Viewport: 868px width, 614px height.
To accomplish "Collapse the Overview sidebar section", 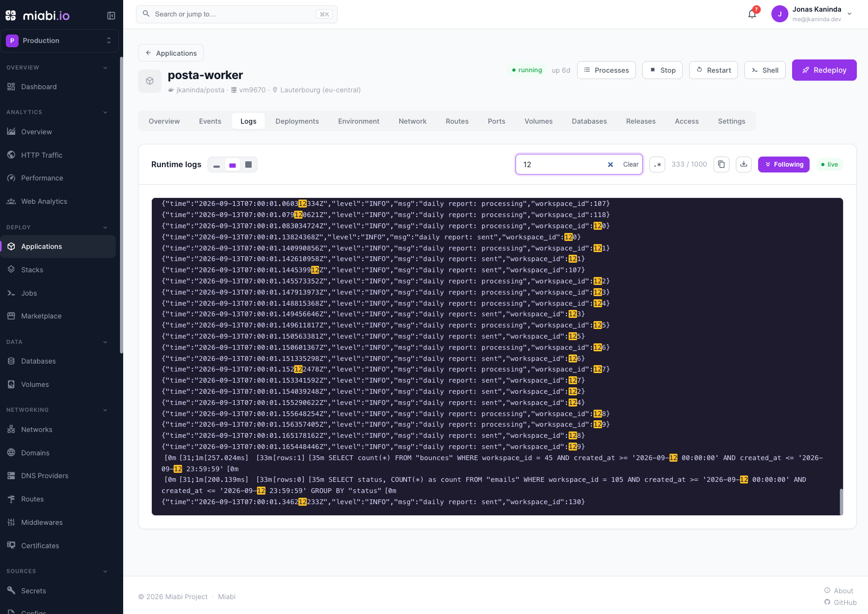I will [x=105, y=67].
